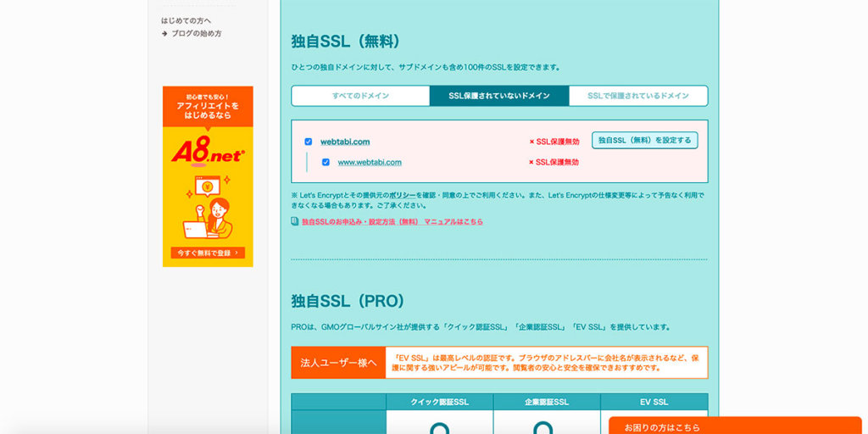
Task: Open the お困りの方はこちら help panel
Action: pyautogui.click(x=663, y=427)
